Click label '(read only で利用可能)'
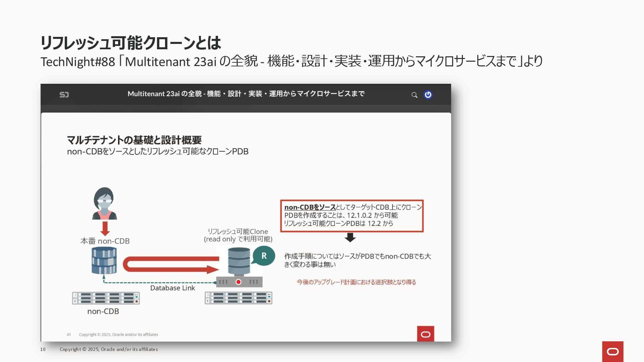644x362 pixels. click(x=238, y=239)
